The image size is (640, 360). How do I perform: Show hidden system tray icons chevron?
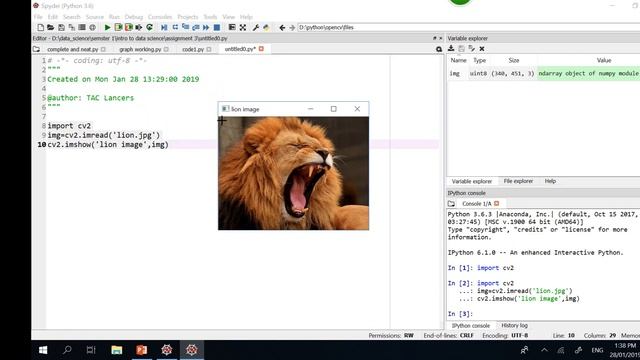544,350
